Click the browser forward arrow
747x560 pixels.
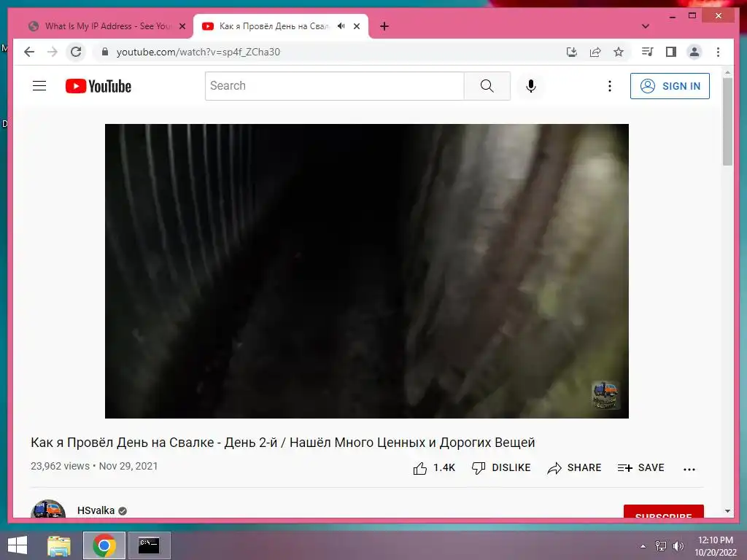coord(53,52)
